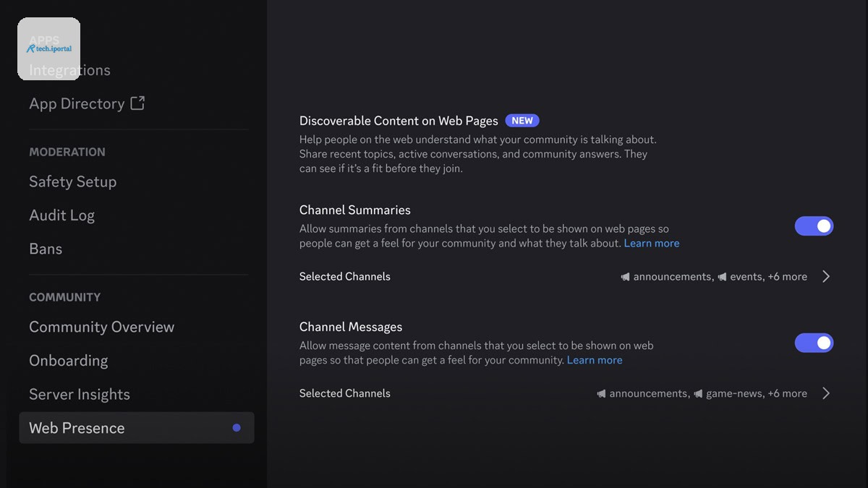Click the COMMUNITY section label

pos(64,297)
